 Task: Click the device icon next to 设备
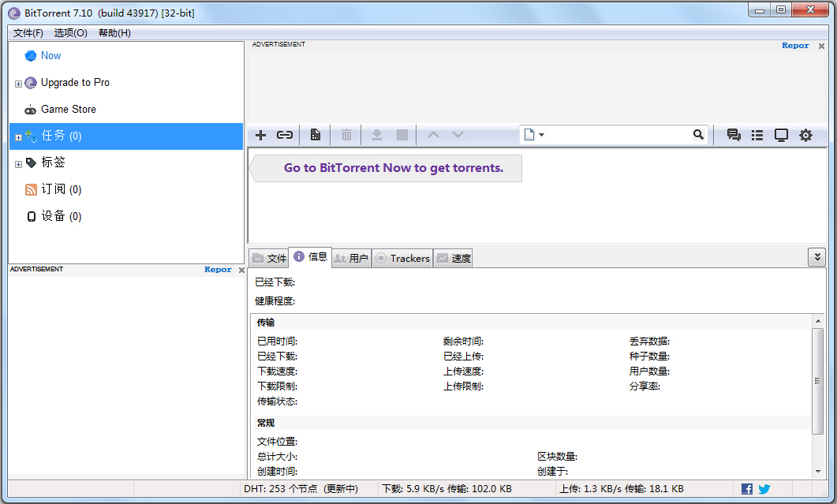pos(32,216)
